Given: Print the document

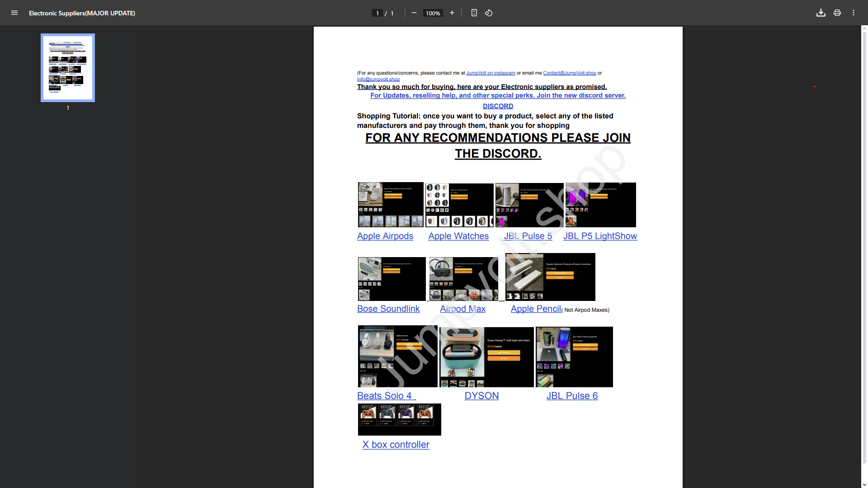Looking at the screenshot, I should click(837, 13).
